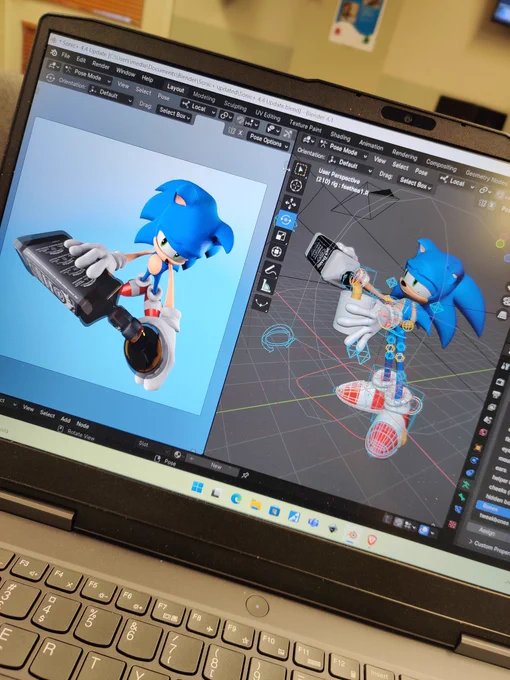Screen dimensions: 510x680
Task: Open the Windows Start menu
Action: point(197,487)
